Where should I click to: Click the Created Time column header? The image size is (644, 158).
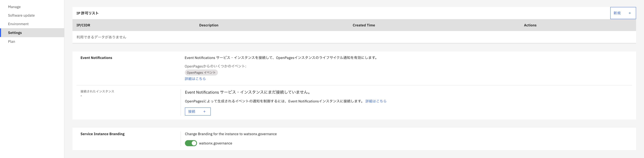tap(363, 25)
